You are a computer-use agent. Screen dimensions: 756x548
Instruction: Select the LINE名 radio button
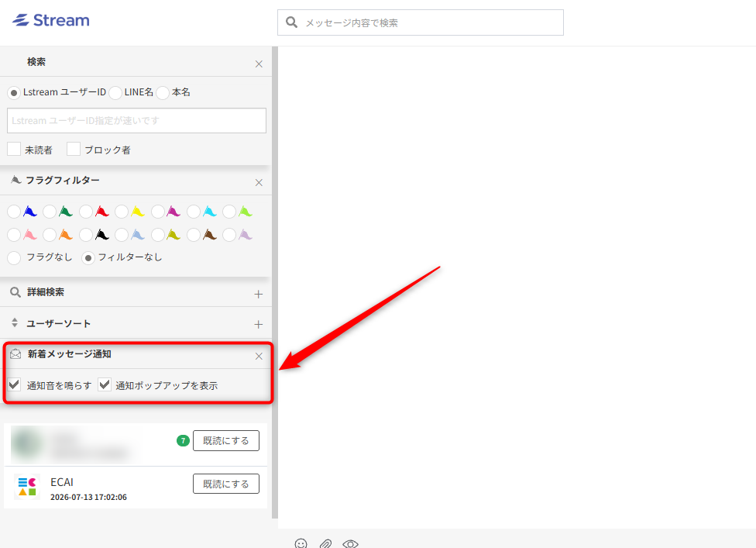(115, 92)
